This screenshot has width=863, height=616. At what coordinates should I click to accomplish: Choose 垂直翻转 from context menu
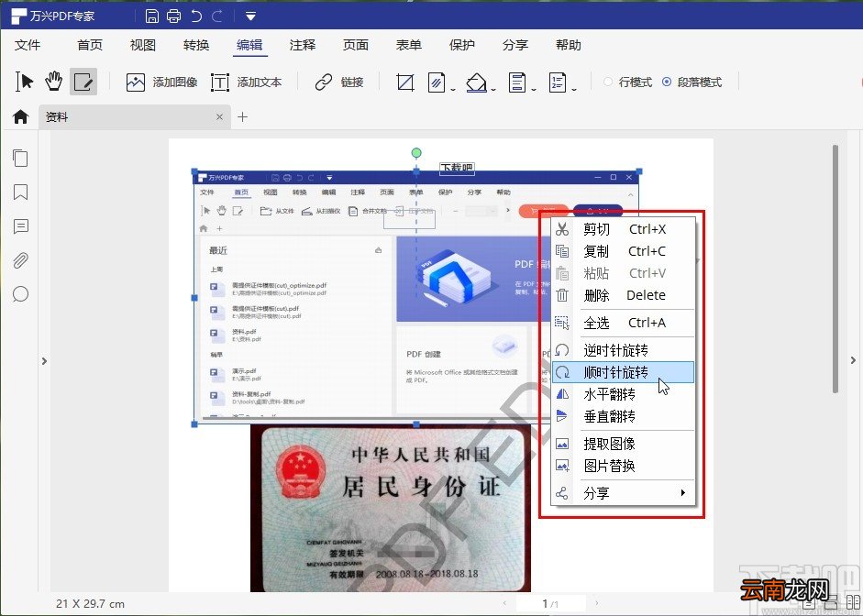[x=623, y=416]
